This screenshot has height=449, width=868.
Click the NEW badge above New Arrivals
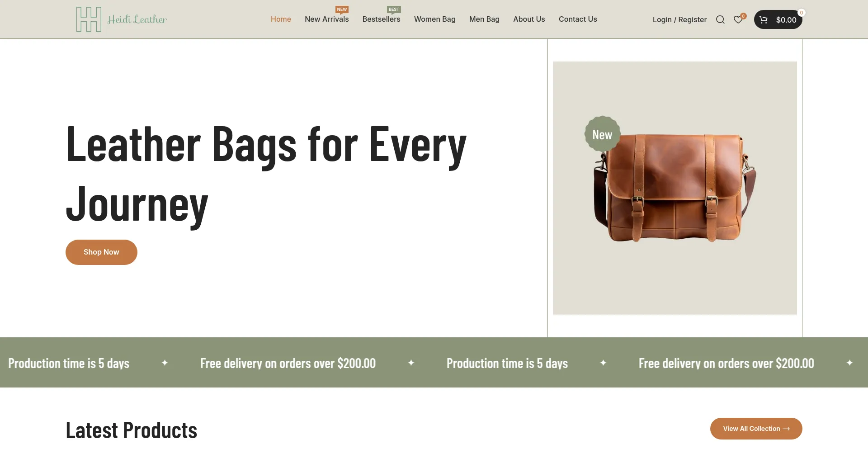coord(342,9)
